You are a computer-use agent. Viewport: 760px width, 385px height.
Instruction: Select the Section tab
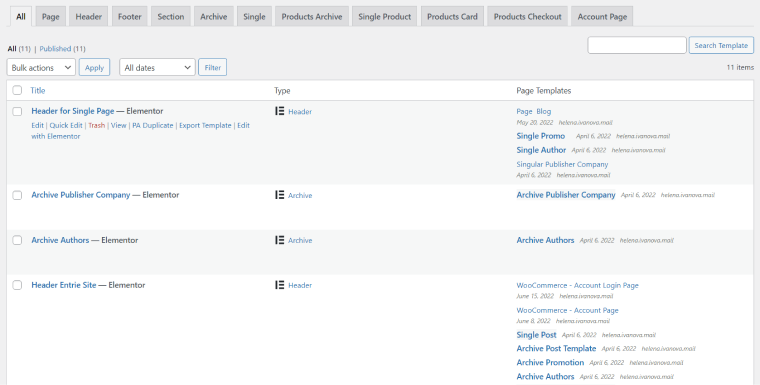tap(171, 16)
